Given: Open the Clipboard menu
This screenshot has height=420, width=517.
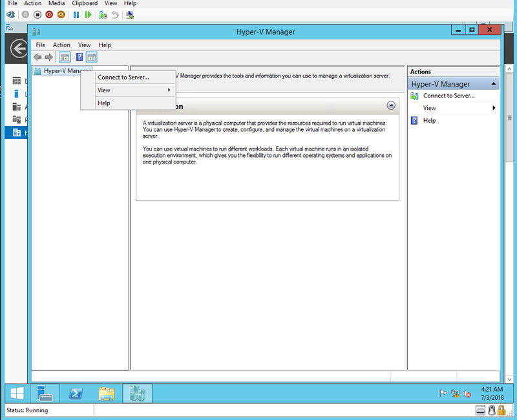Looking at the screenshot, I should [85, 3].
